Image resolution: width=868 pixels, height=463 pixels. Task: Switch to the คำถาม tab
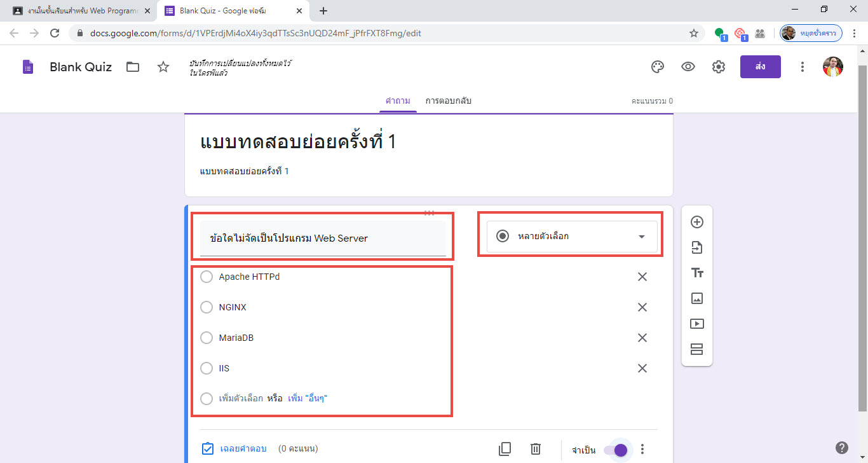point(398,101)
